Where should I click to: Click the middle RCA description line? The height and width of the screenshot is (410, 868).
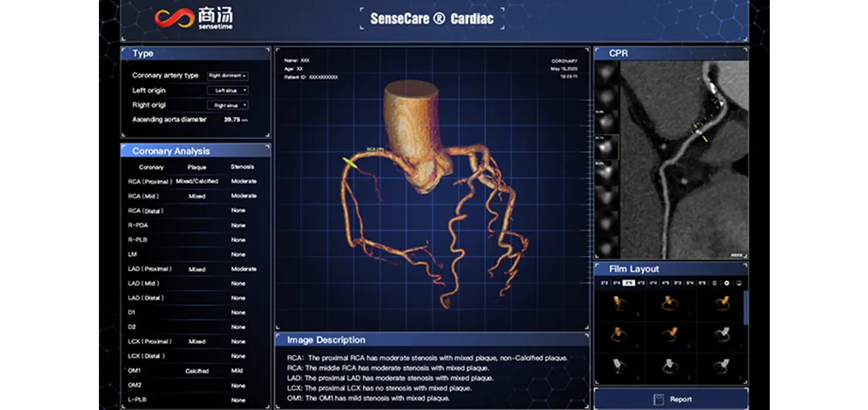(x=388, y=368)
